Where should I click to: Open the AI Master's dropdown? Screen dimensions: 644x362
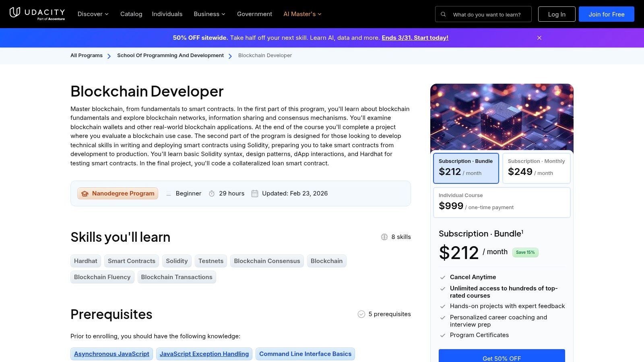[x=303, y=14]
